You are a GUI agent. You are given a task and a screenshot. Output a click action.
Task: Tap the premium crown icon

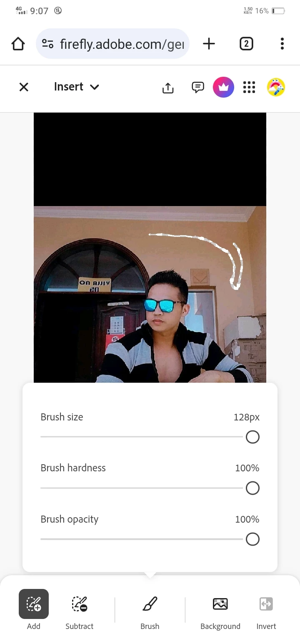[224, 87]
